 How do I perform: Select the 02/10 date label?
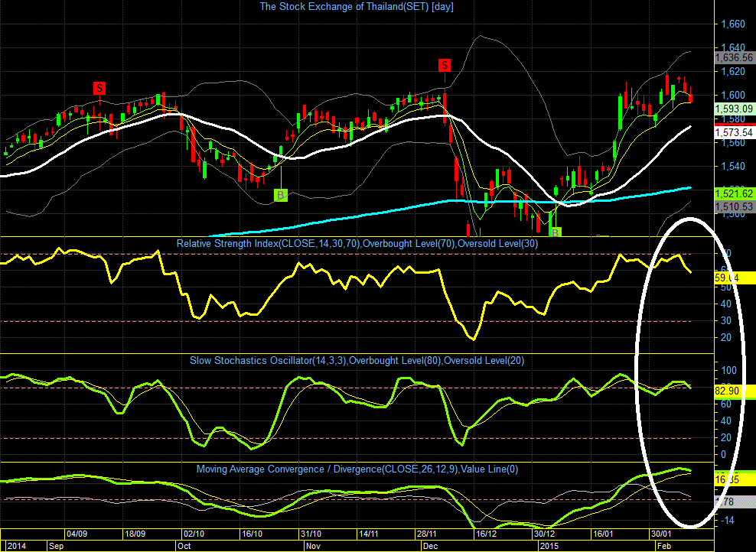(194, 534)
